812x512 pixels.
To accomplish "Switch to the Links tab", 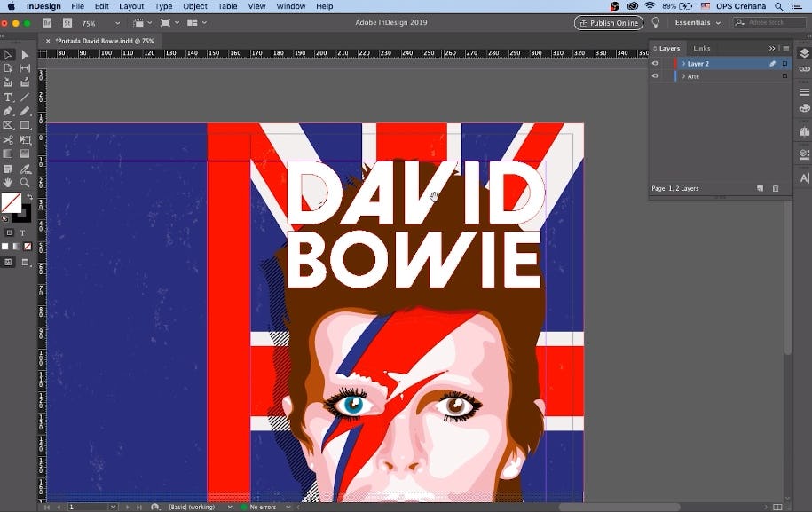I will click(701, 48).
